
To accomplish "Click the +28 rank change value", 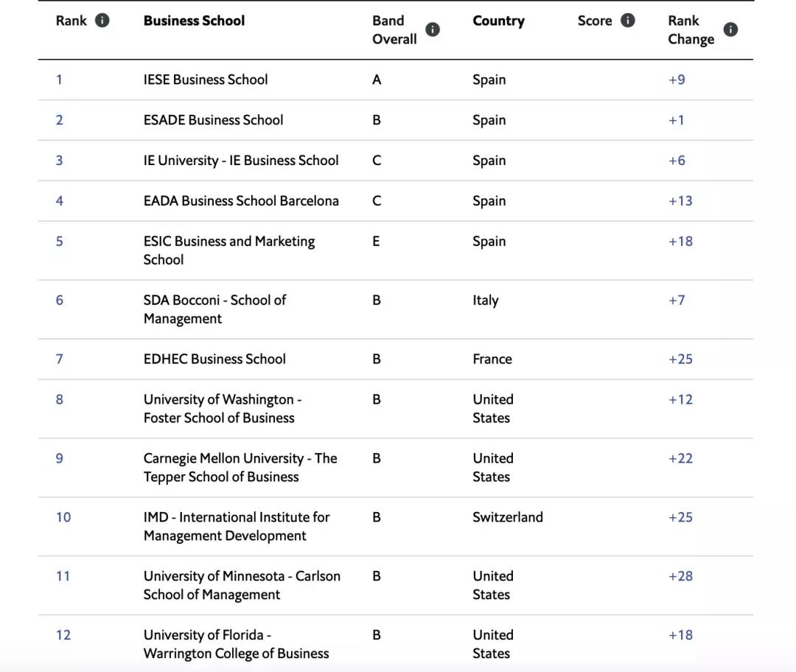I will tap(680, 576).
